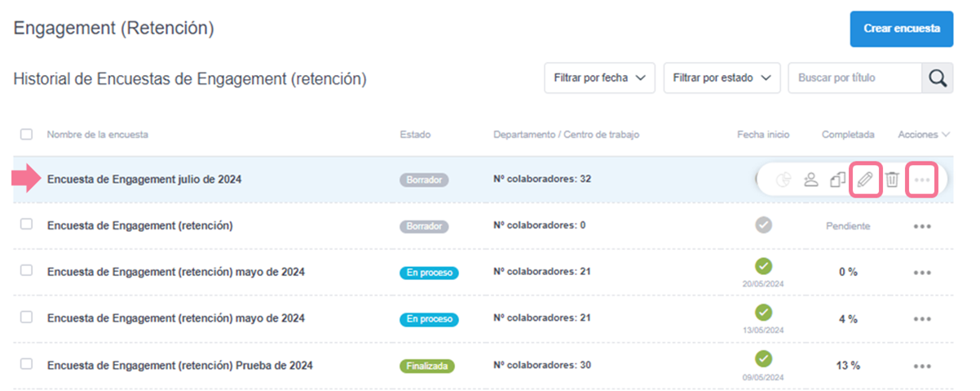
Task: Open Encuesta de Engagement julio de 2024
Action: click(144, 180)
